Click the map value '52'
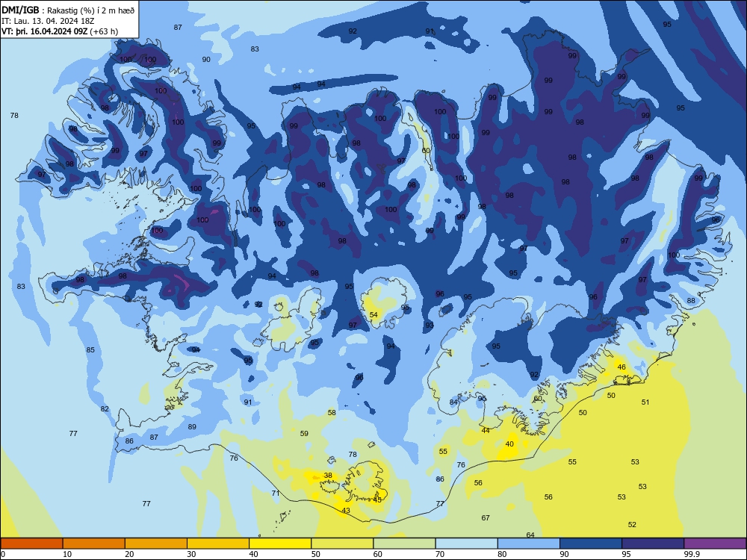Screen dimensions: 747x560 (632, 525)
